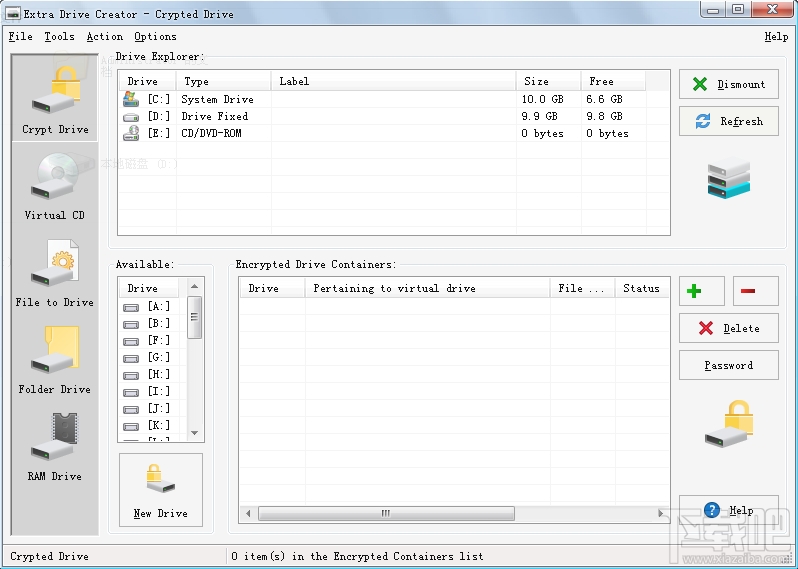Click the File ... column header
The width and height of the screenshot is (798, 569).
[583, 289]
